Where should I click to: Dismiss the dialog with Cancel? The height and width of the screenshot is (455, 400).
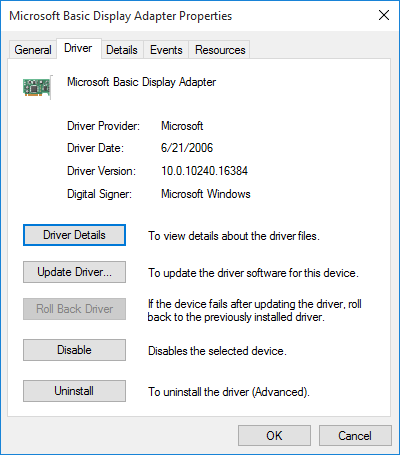point(355,436)
